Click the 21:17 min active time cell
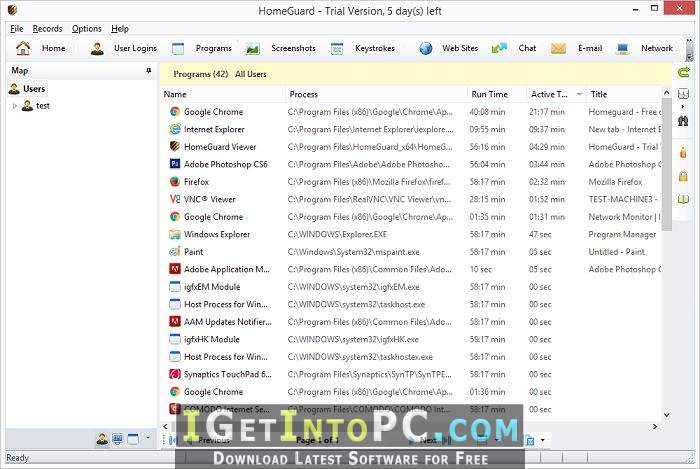The height and width of the screenshot is (469, 700). (x=547, y=112)
